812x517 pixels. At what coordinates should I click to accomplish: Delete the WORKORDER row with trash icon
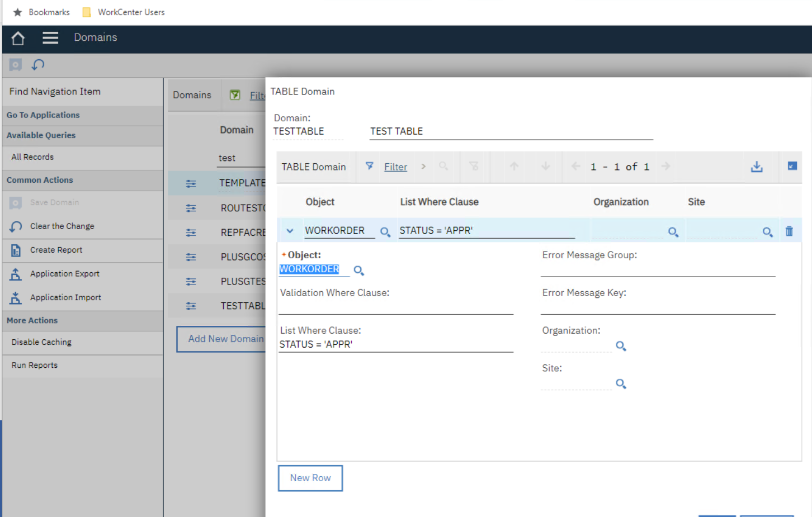789,231
